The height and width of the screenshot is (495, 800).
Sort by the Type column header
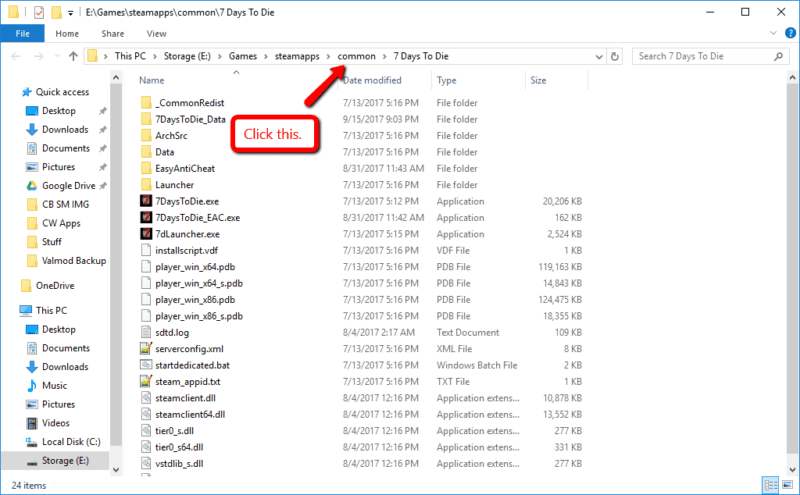point(446,80)
